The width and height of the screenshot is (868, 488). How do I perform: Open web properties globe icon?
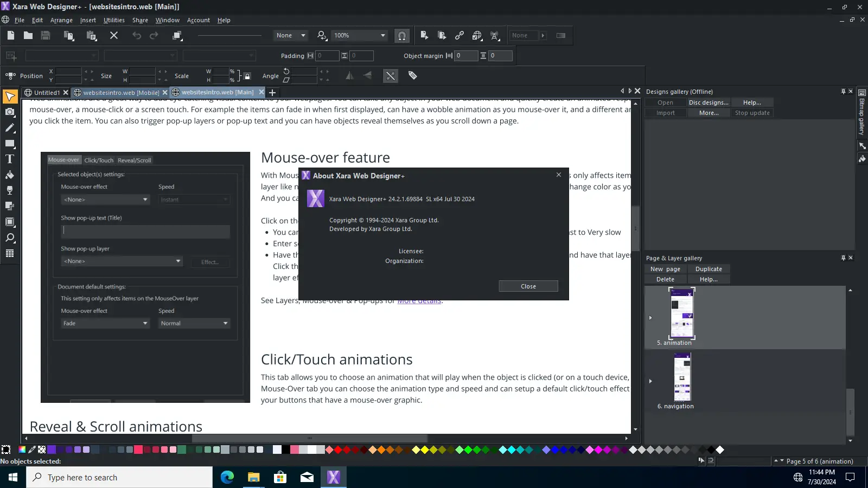(x=477, y=36)
